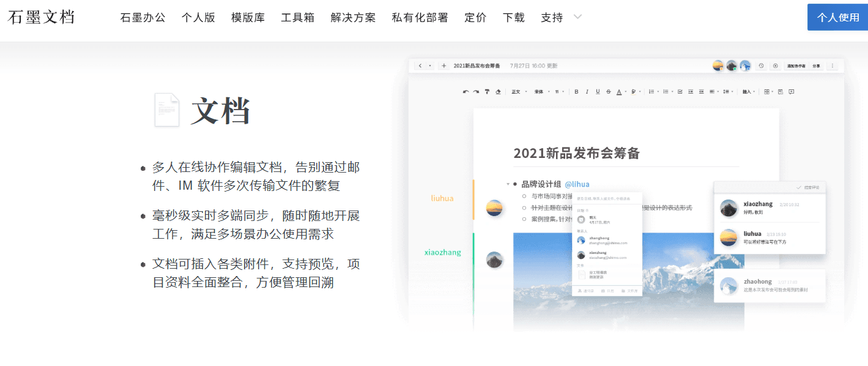
Task: Click the presentation play icon
Action: click(775, 65)
